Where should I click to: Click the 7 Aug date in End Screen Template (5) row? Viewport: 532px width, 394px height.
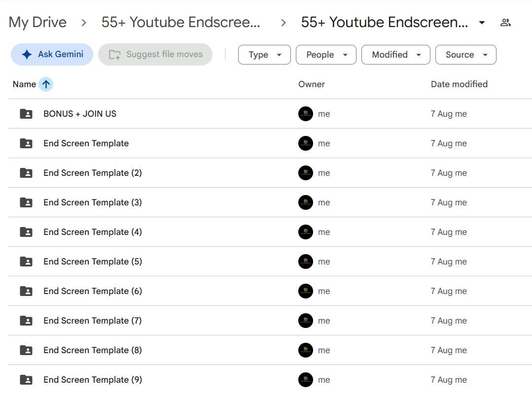click(449, 262)
